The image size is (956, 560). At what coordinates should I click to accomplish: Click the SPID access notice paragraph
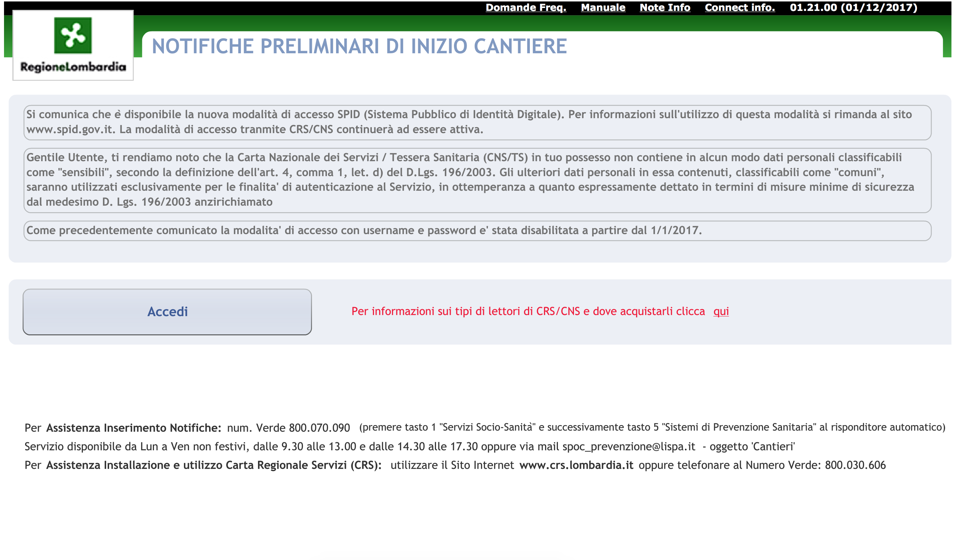coord(477,122)
